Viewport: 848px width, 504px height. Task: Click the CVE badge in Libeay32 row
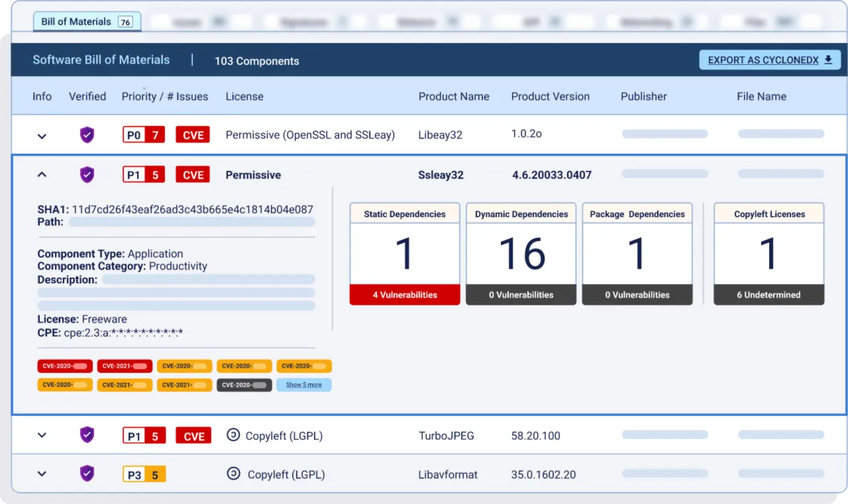tap(193, 135)
